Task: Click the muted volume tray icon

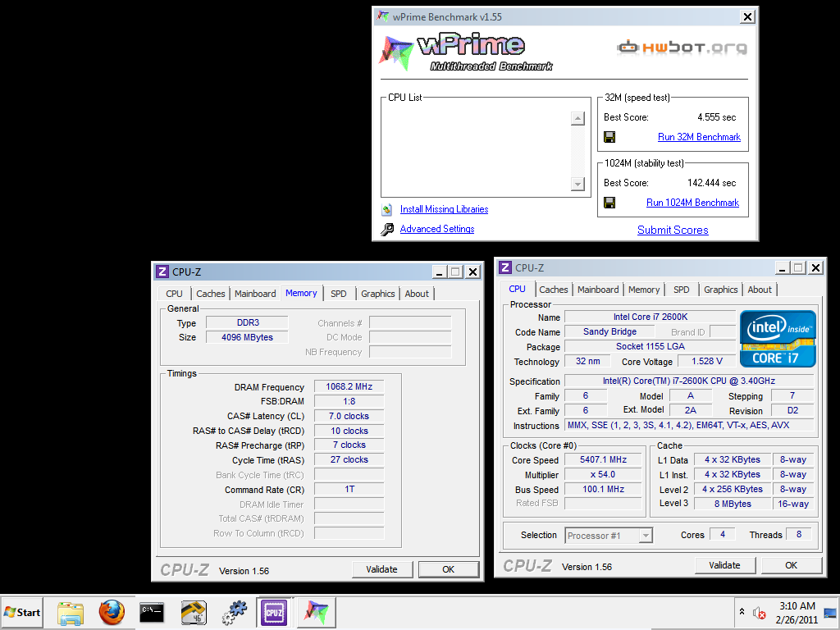Action: 759,612
